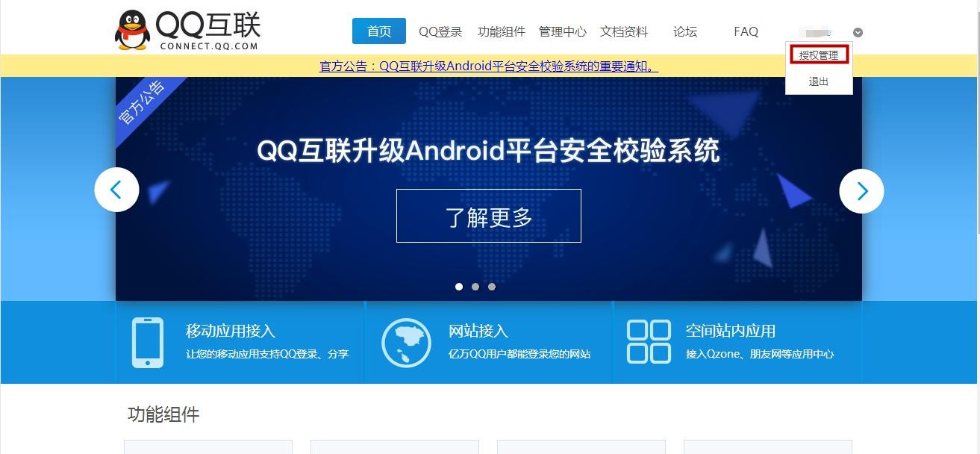Select the first carousel indicator dot
Screen dimensions: 980x454
click(459, 287)
